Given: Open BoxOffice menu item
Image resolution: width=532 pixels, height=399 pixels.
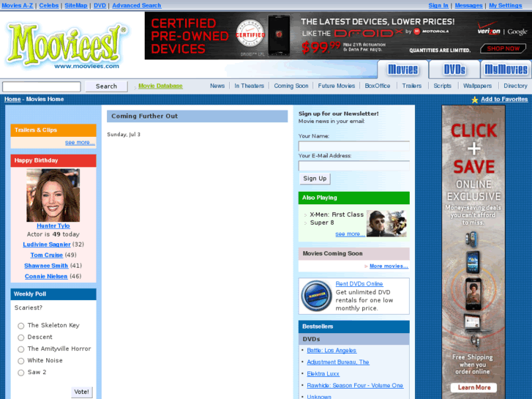Looking at the screenshot, I should tap(378, 86).
